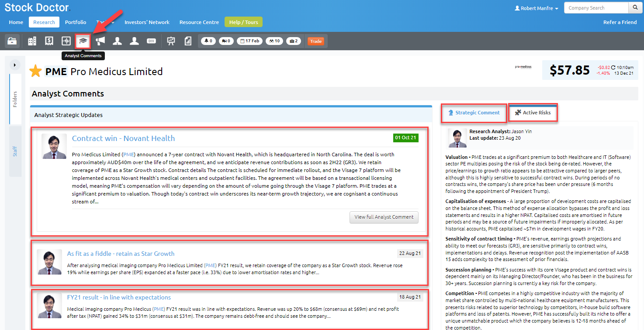The image size is (644, 330).
Task: Open the cash register icon in toolbar
Action: click(12, 41)
